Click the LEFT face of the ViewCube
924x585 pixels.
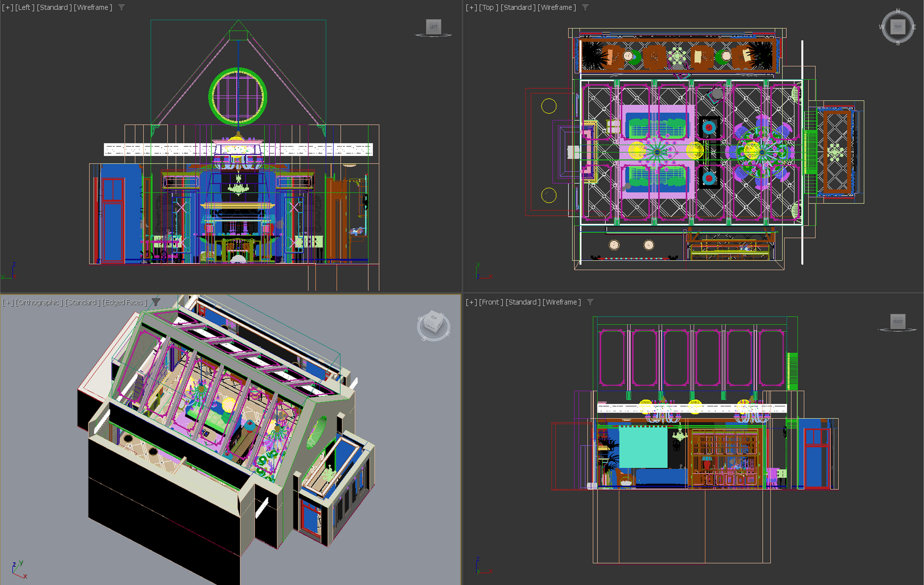pos(434,27)
